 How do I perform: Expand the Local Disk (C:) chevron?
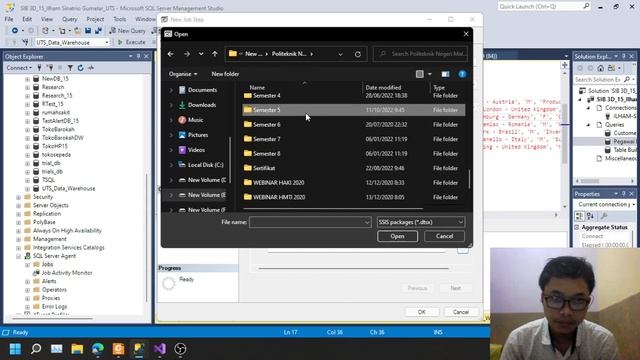point(171,165)
